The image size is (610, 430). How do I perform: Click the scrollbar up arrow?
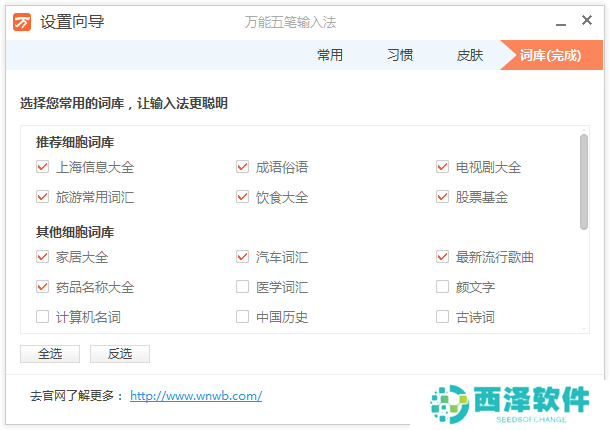click(584, 130)
